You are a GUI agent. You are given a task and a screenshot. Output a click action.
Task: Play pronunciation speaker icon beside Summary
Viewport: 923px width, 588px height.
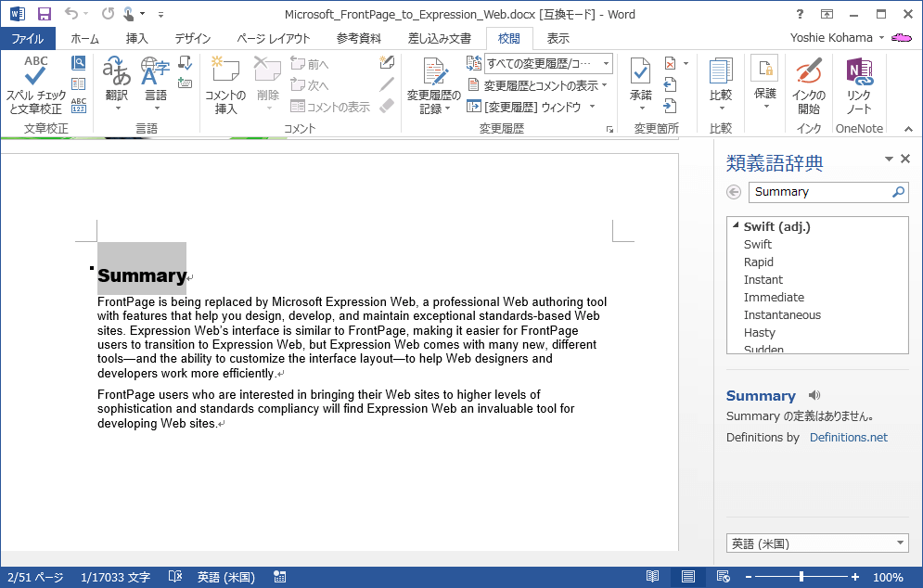pos(814,395)
